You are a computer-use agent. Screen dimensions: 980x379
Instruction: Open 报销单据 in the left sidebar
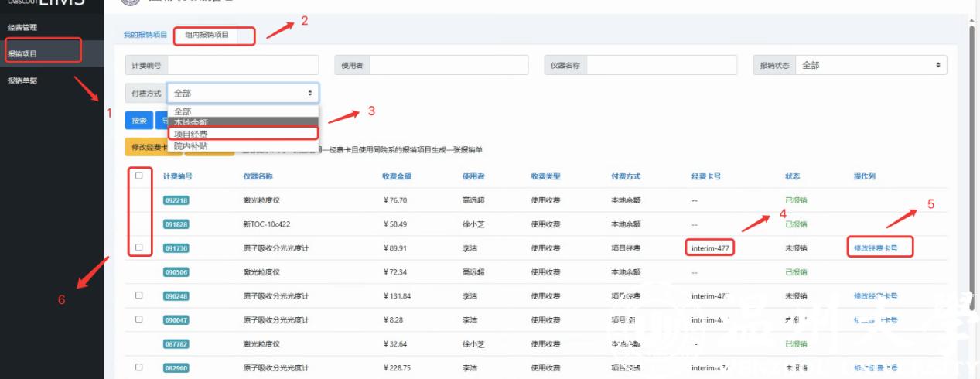(23, 80)
